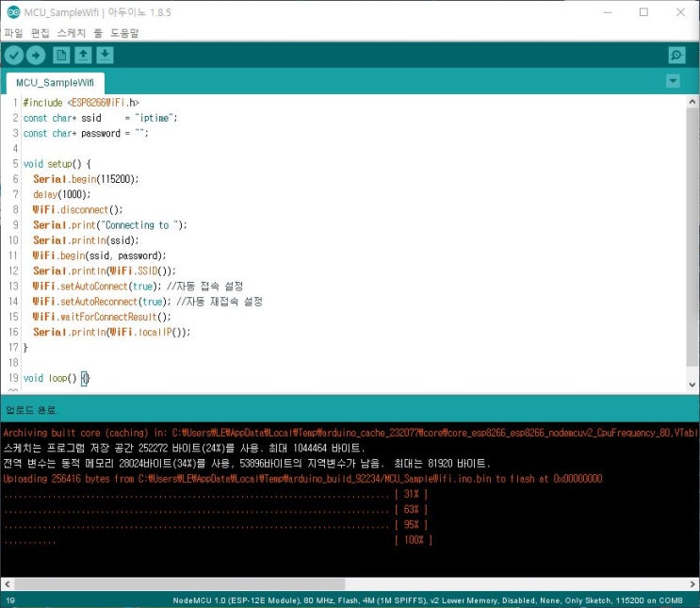Click the 28024바이트 global variables line
The image size is (700, 608).
pos(247,463)
